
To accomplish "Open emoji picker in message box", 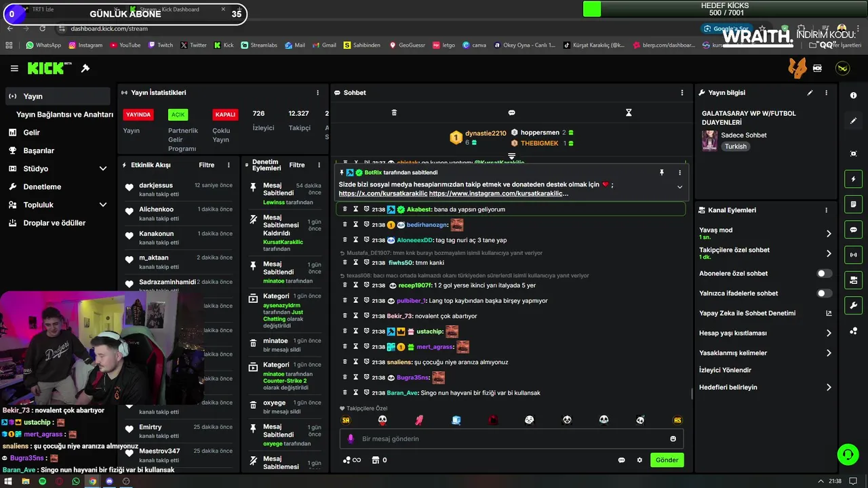I will click(x=673, y=439).
